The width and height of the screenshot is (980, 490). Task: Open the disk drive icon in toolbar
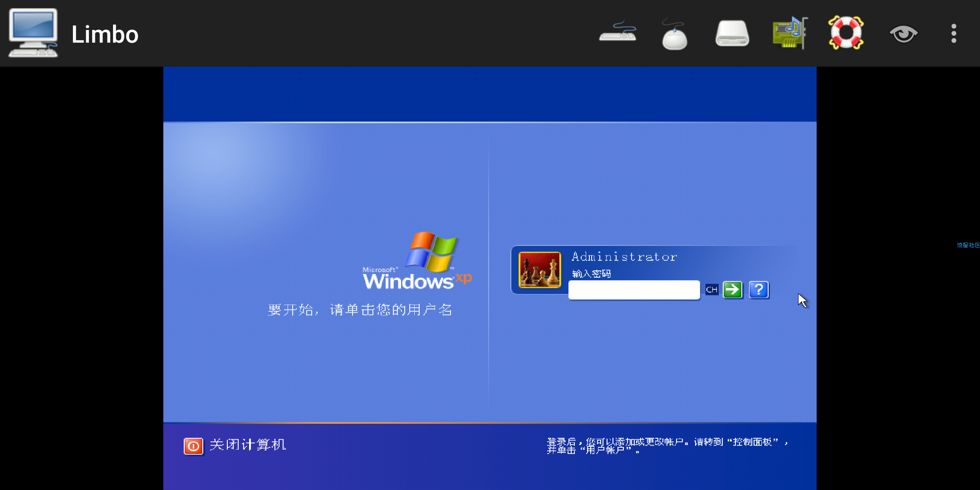(732, 34)
